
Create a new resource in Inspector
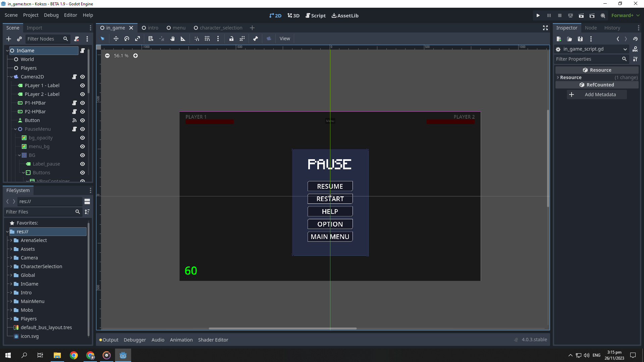coord(559,39)
